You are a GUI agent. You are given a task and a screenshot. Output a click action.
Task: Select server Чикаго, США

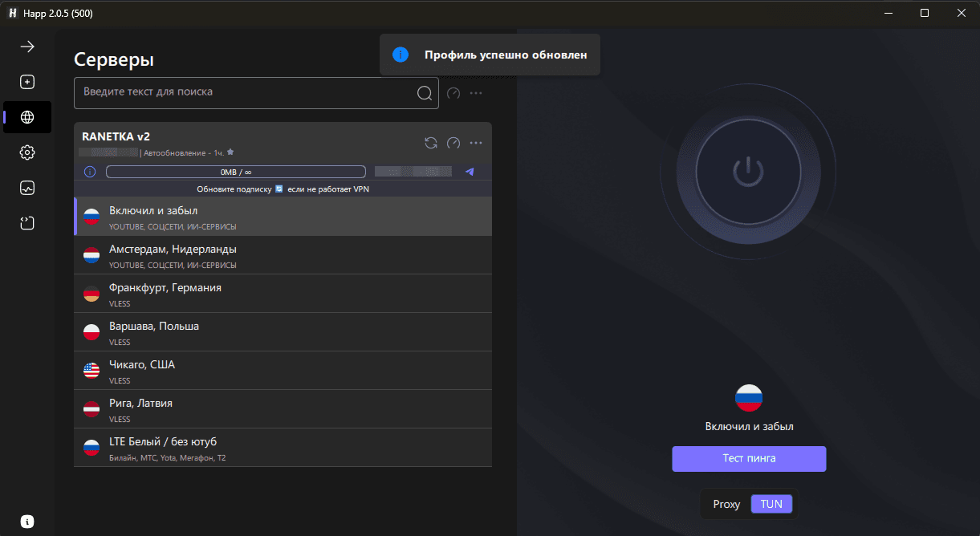[283, 371]
